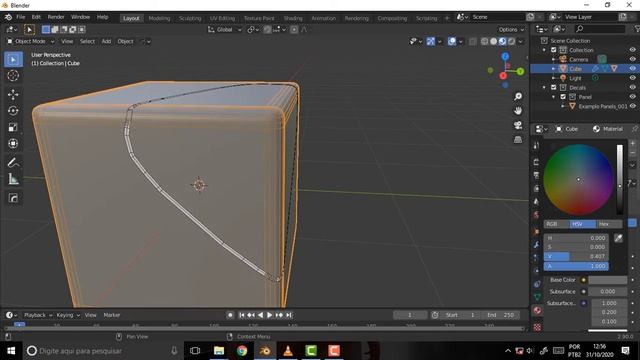Launch Blender from the Windows taskbar
The image size is (640, 360).
pos(265,351)
